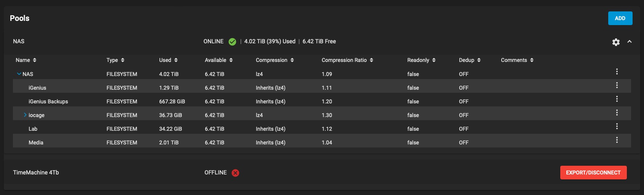Open three-dot menu for Media dataset

click(617, 140)
